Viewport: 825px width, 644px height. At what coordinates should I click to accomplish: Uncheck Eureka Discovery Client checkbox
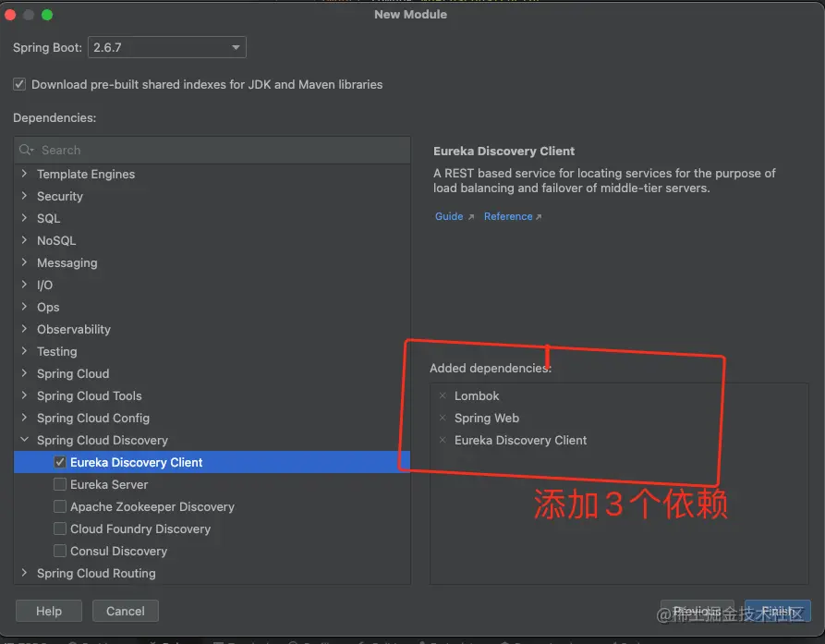[x=60, y=462]
